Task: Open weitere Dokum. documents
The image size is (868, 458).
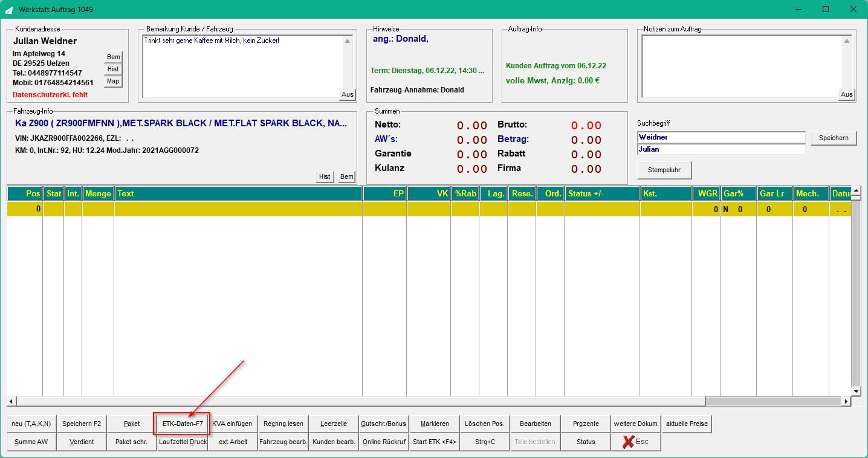Action: click(x=636, y=424)
